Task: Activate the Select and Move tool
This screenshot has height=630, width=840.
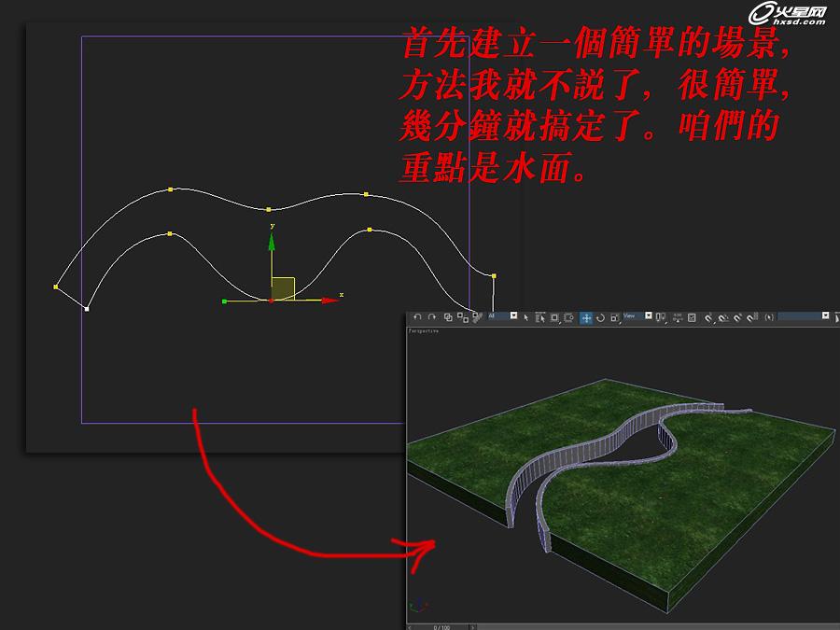Action: 586,317
